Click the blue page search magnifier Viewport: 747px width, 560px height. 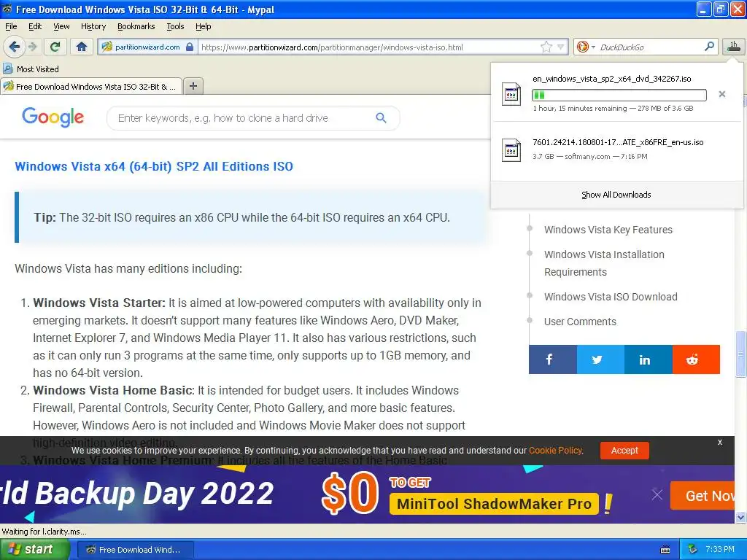pyautogui.click(x=381, y=117)
